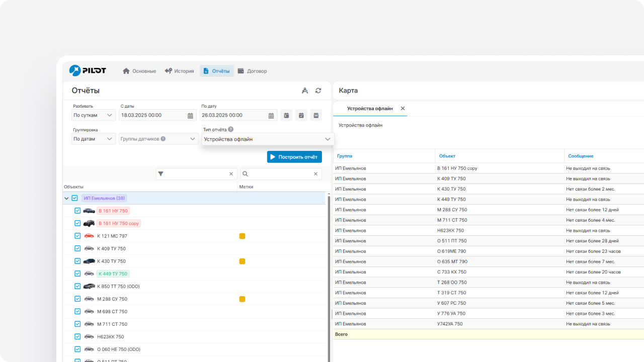This screenshot has width=644, height=362.
Task: Click the Построить отчёт button
Action: 294,157
